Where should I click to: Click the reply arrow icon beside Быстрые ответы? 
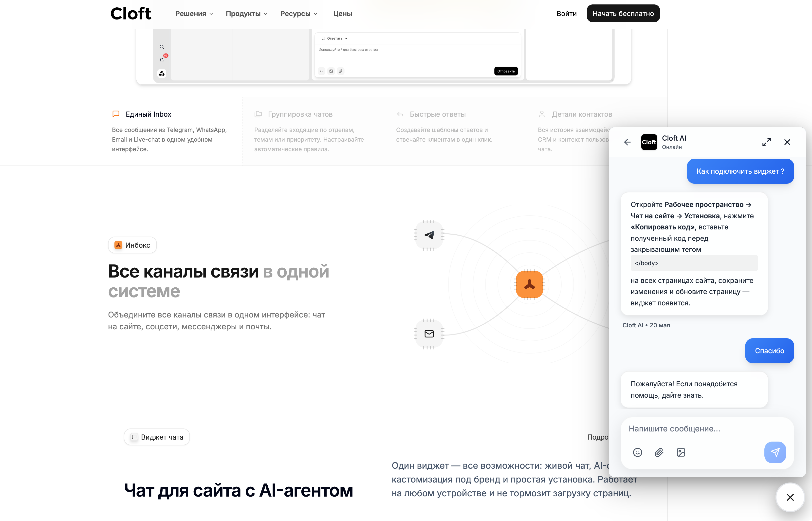point(400,114)
